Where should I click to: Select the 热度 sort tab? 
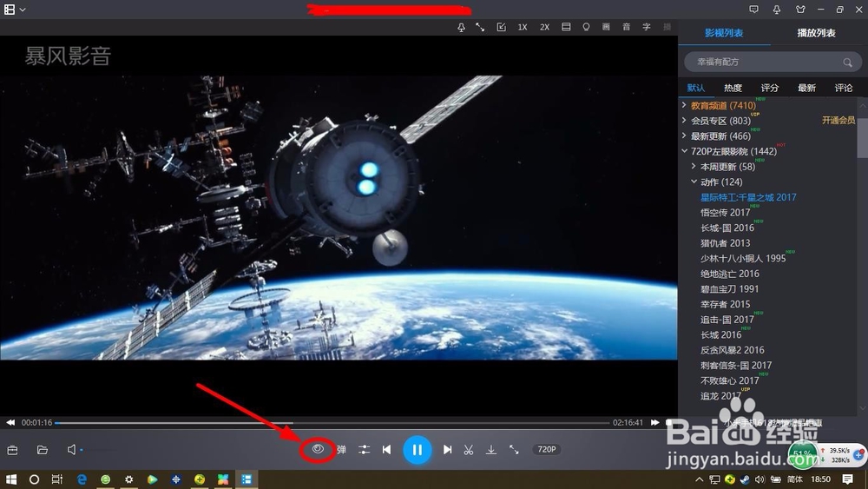(x=733, y=88)
